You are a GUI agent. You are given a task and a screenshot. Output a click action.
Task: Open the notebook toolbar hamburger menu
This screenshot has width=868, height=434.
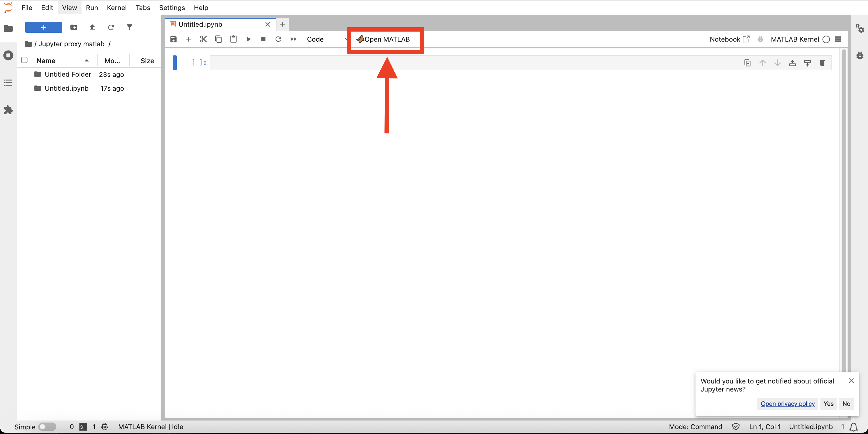(x=838, y=39)
